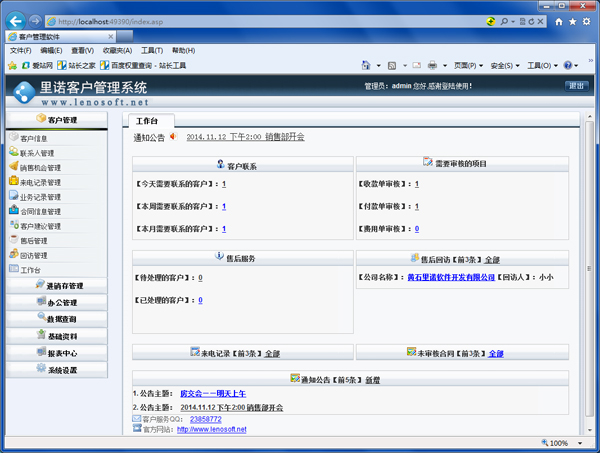
Task: Click the speaker icon beside 通知公告
Action: tap(174, 136)
